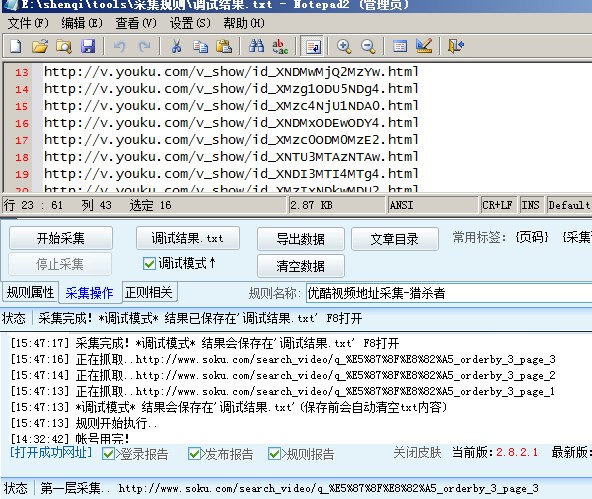Click the 打开成功网址 link
The image size is (592, 499).
tap(51, 452)
